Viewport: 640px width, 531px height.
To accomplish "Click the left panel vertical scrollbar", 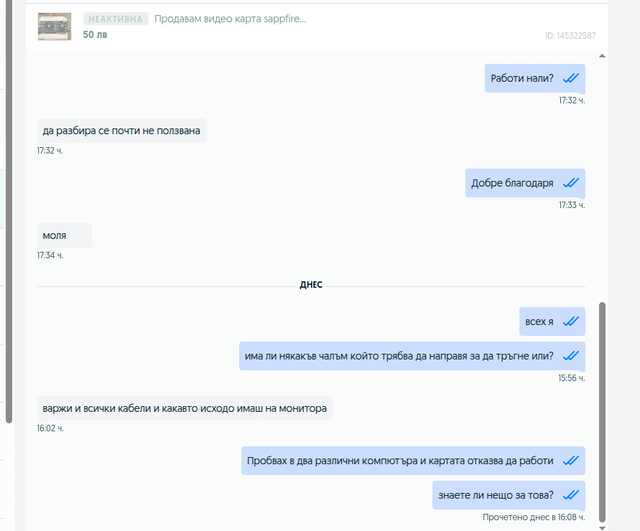I will coord(9,211).
